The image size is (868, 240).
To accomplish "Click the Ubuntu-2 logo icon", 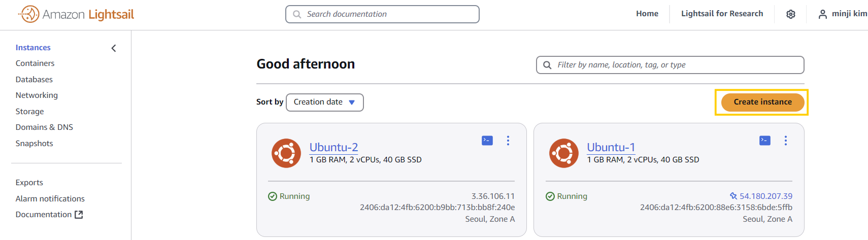I will click(x=286, y=153).
